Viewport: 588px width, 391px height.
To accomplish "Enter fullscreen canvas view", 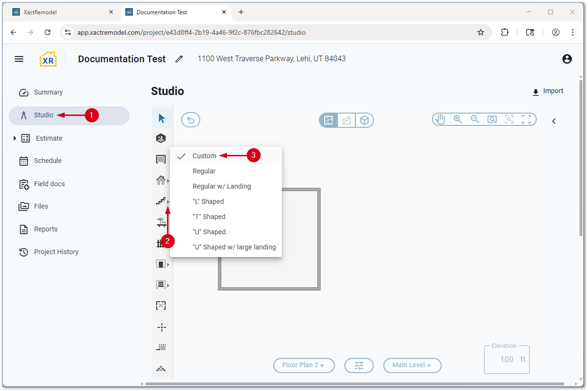I will pyautogui.click(x=526, y=119).
